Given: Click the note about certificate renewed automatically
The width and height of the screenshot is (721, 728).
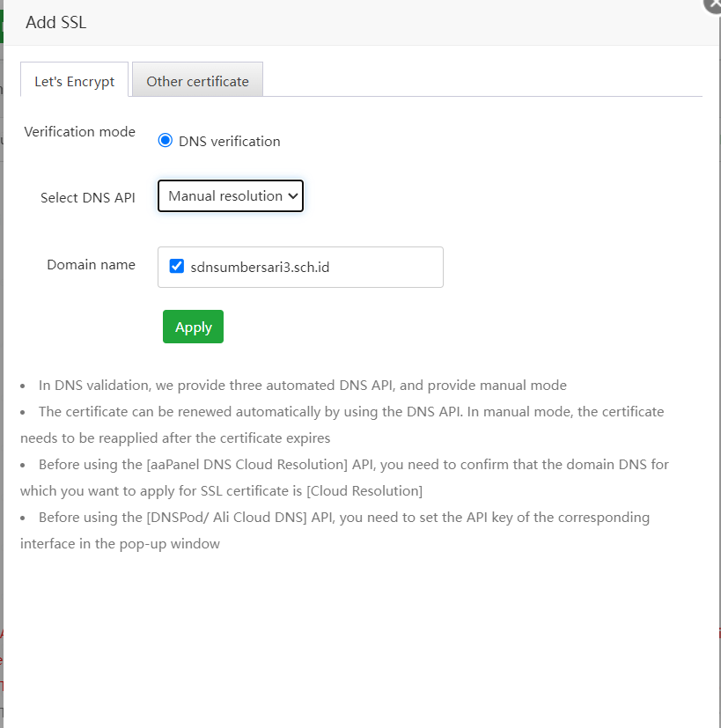Looking at the screenshot, I should (x=342, y=425).
